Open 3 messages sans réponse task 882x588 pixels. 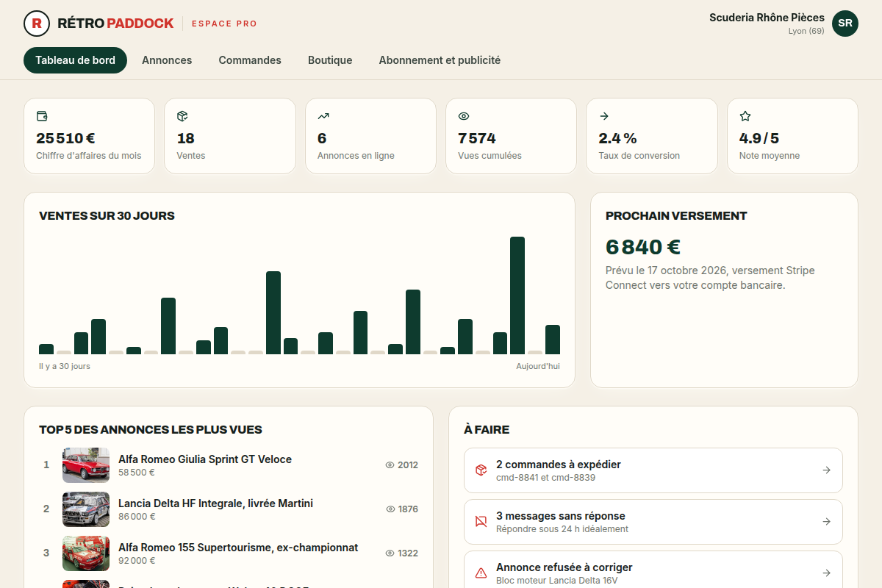653,522
